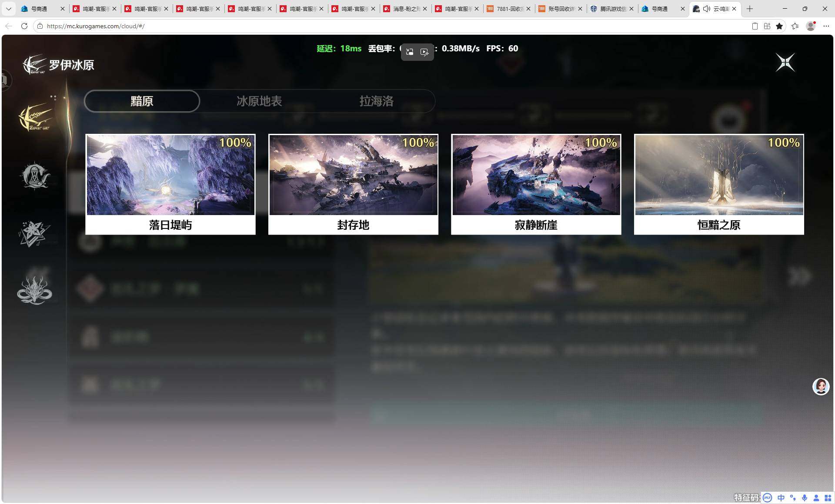Click the IME microphone icon

[805, 498]
